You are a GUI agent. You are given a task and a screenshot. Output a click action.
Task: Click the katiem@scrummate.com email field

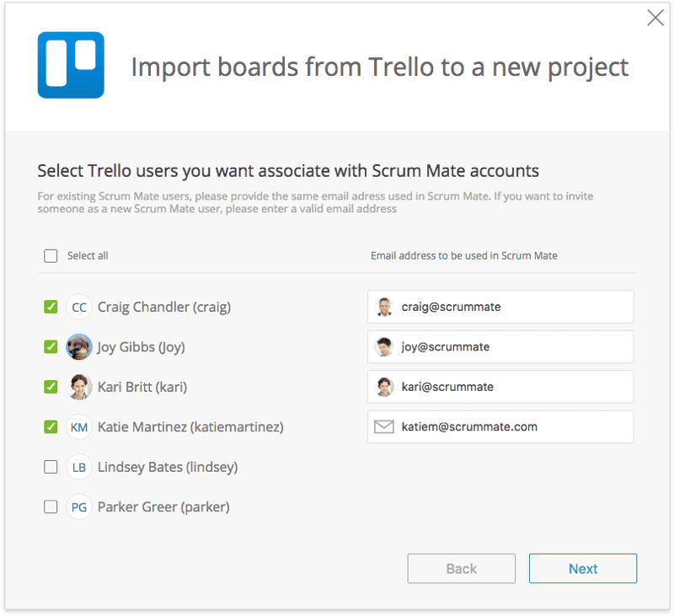pyautogui.click(x=514, y=427)
